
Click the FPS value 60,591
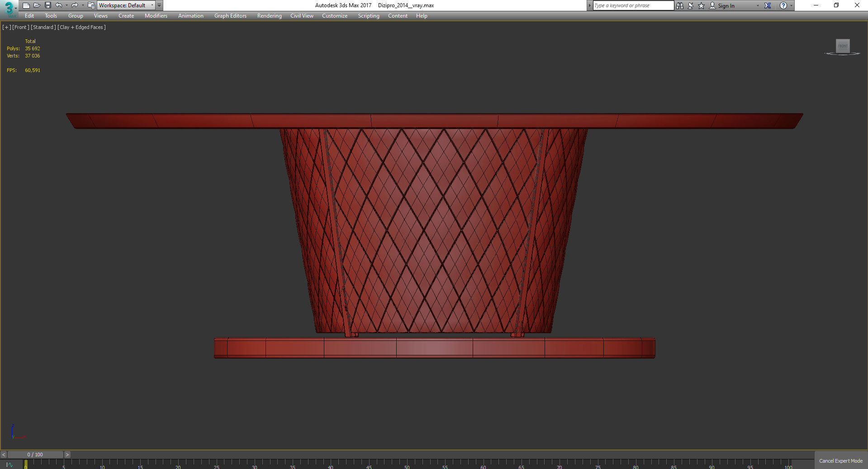[x=33, y=70]
